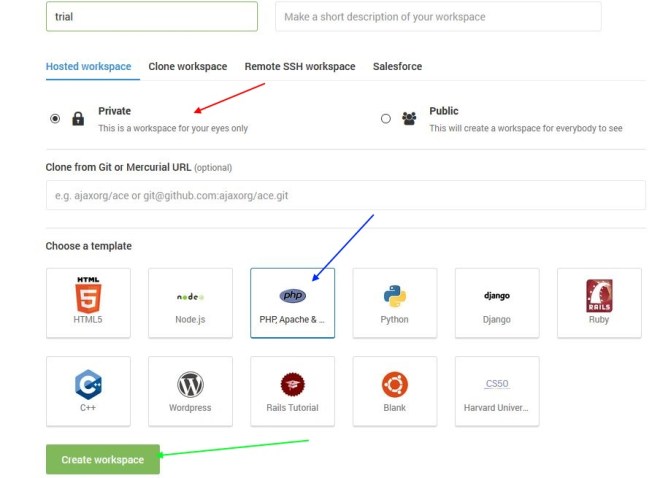The height and width of the screenshot is (478, 660).
Task: Switch to the Hosted workspace tab
Action: pos(88,66)
